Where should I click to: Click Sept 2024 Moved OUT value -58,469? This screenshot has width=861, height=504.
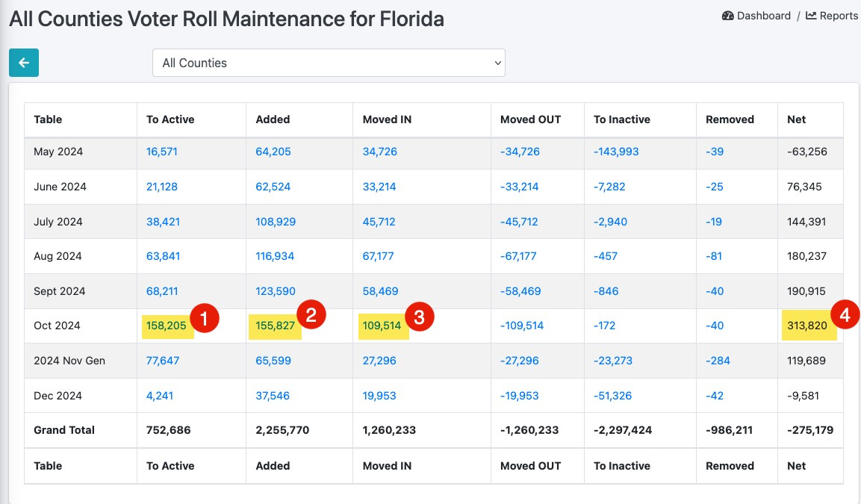pyautogui.click(x=520, y=291)
